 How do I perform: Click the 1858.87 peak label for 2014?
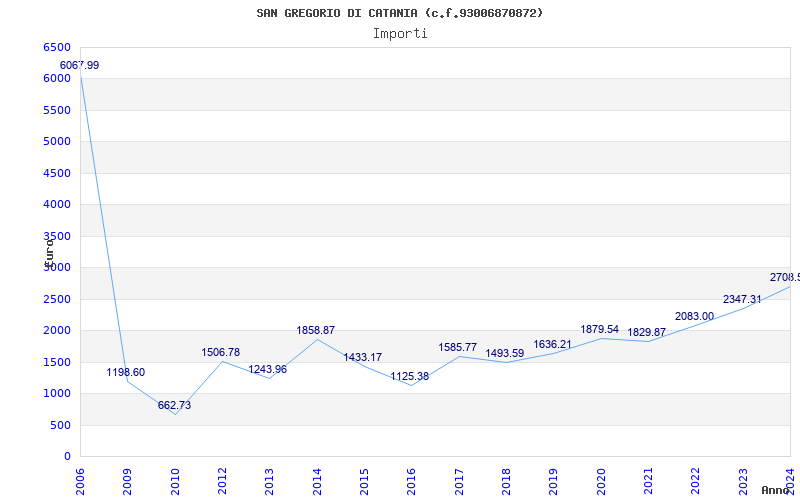click(x=315, y=331)
